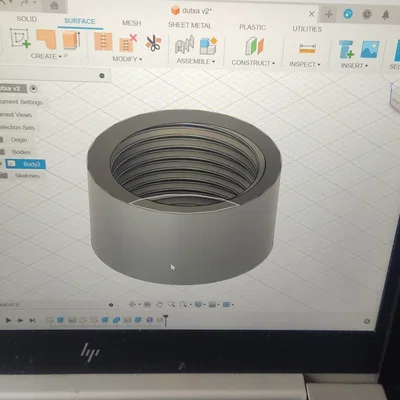The height and width of the screenshot is (400, 400).
Task: Select Selection Sets in browser
Action: (17, 127)
